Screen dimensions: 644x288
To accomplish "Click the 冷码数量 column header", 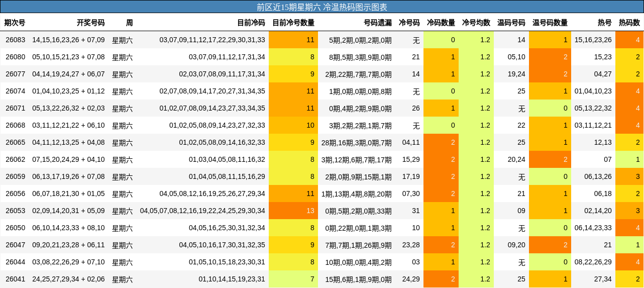I will (x=441, y=23).
